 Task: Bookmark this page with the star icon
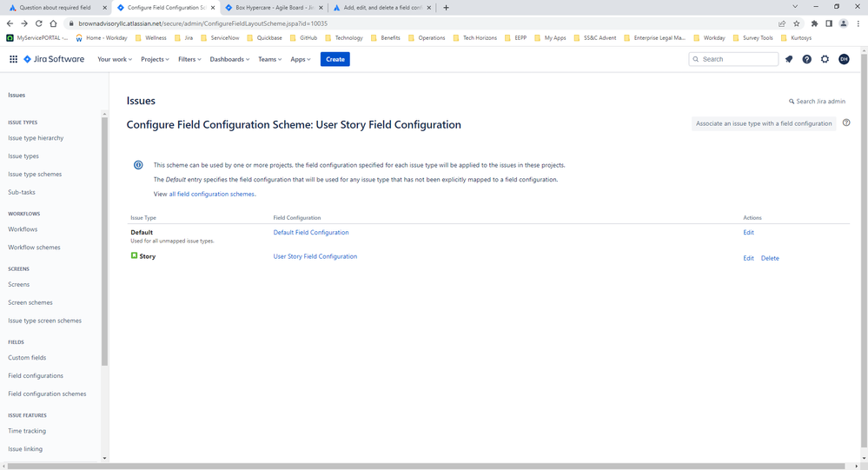pyautogui.click(x=797, y=23)
